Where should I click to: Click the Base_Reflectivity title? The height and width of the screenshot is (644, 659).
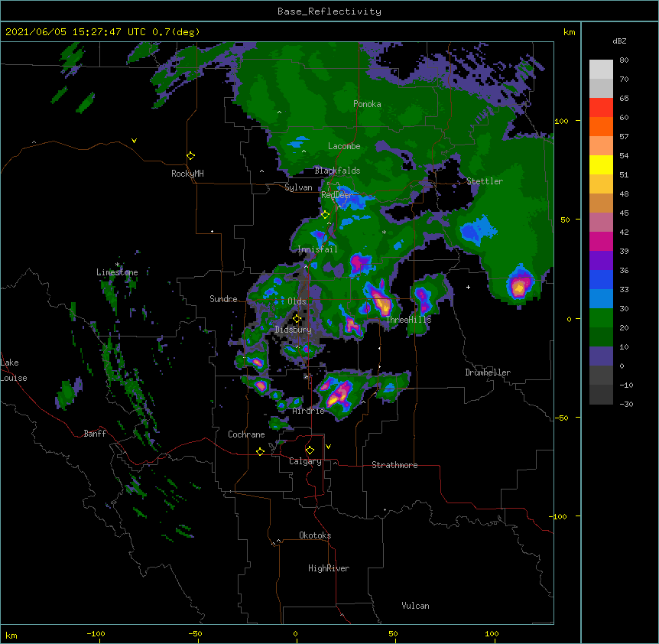click(329, 11)
